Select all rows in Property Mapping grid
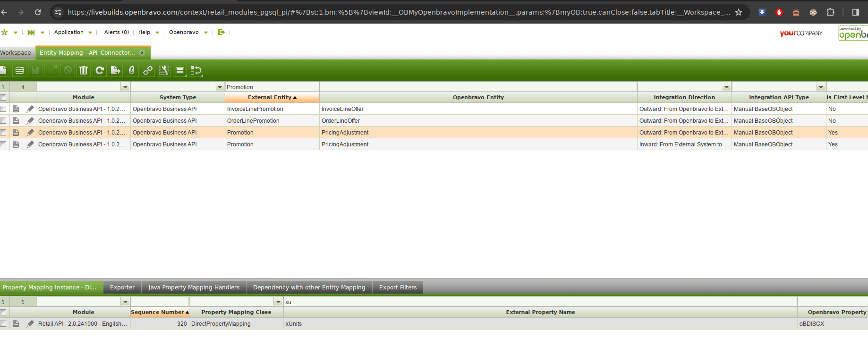 pyautogui.click(x=3, y=313)
